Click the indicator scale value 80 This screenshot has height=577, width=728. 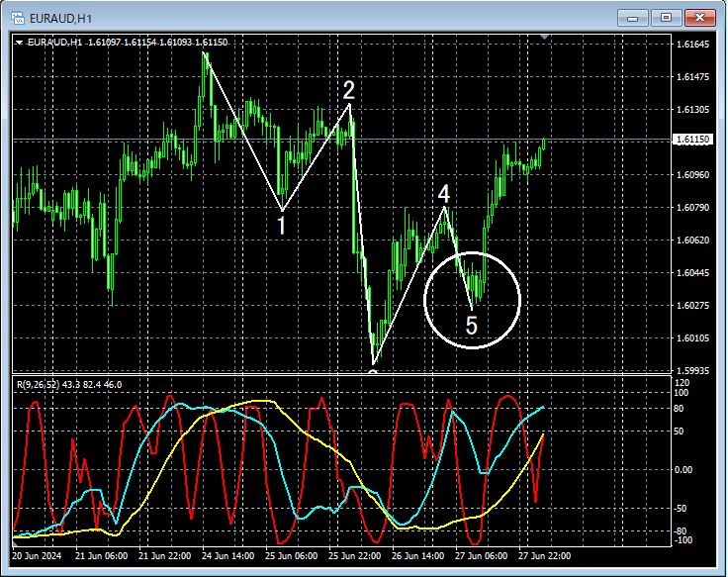pos(679,409)
